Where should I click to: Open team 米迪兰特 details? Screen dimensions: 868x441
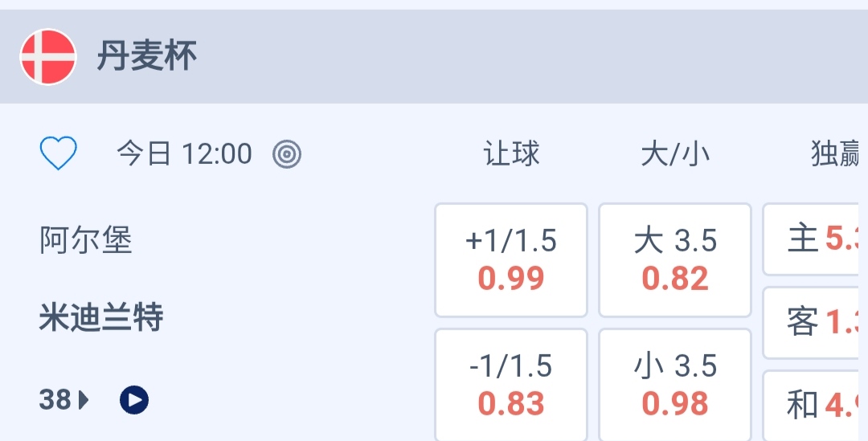tap(101, 318)
